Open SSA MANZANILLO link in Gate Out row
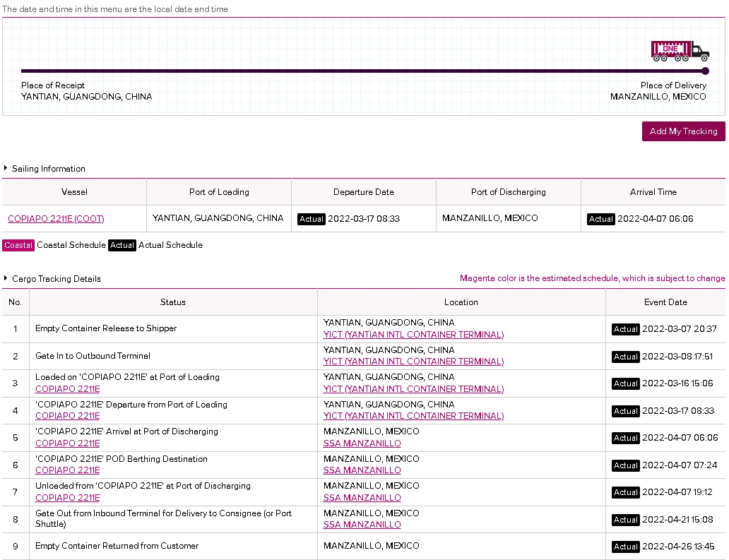This screenshot has width=729, height=560. click(362, 525)
